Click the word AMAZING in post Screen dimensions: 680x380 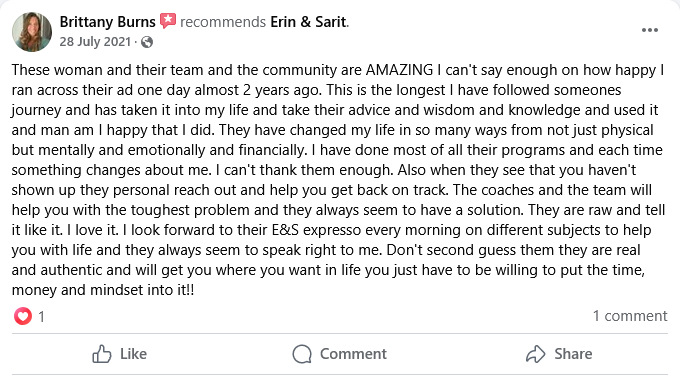pyautogui.click(x=399, y=70)
